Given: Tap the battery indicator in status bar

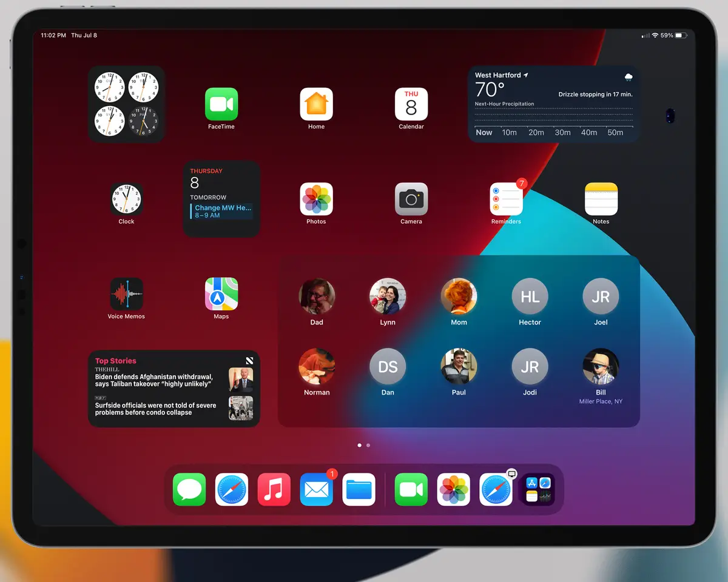Looking at the screenshot, I should [x=682, y=36].
